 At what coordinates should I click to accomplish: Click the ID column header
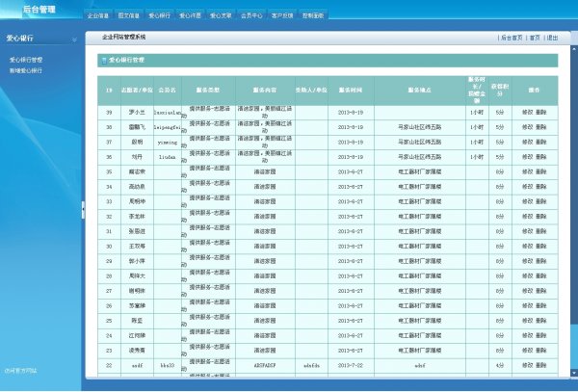[x=109, y=91]
